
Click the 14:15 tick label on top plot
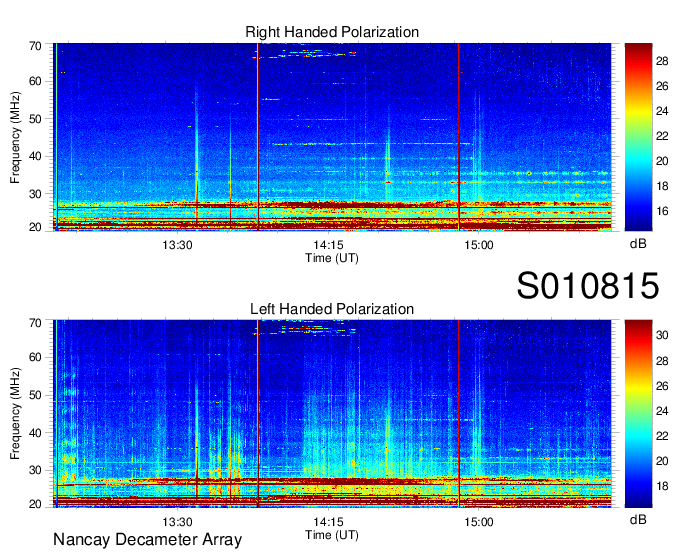328,245
